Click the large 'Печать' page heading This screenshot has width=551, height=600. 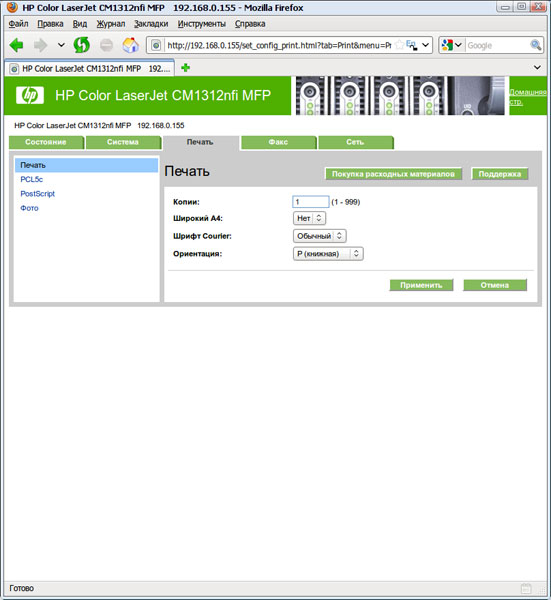187,171
